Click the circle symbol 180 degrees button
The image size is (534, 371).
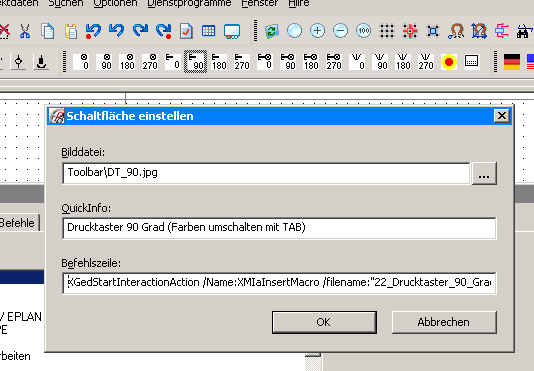pyautogui.click(x=128, y=62)
